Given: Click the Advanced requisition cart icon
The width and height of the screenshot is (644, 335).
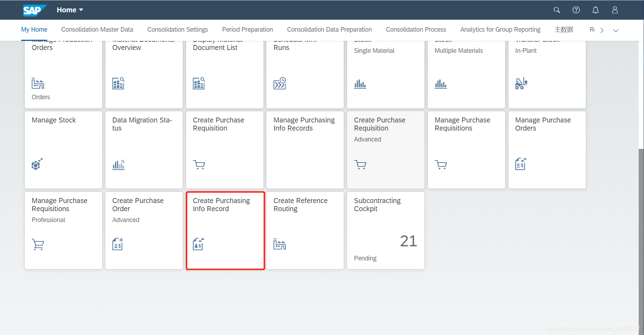Looking at the screenshot, I should coord(360,165).
